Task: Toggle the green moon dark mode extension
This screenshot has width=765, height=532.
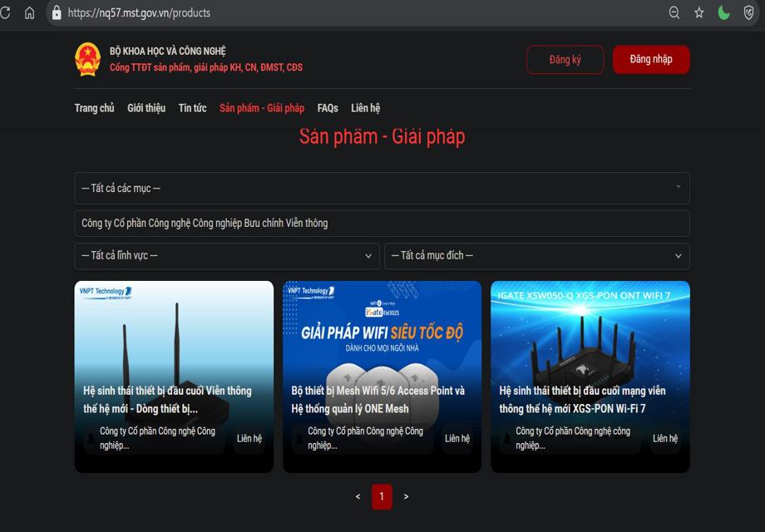Action: click(x=724, y=12)
